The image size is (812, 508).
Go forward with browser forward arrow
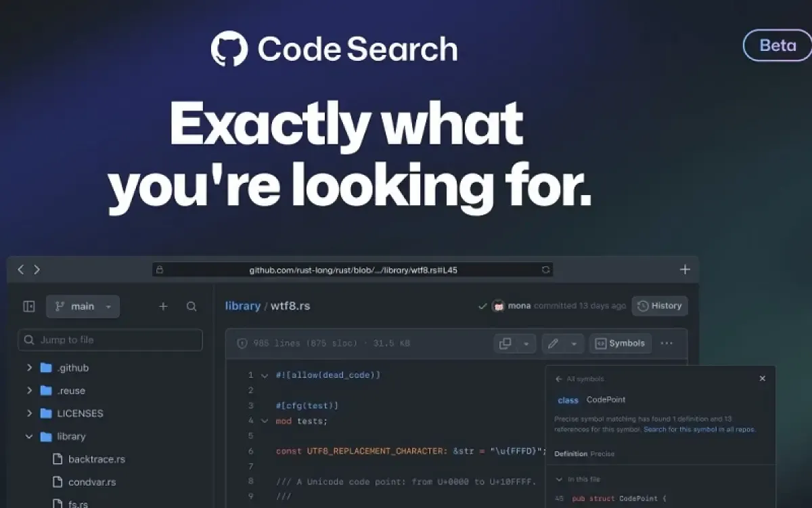(37, 270)
